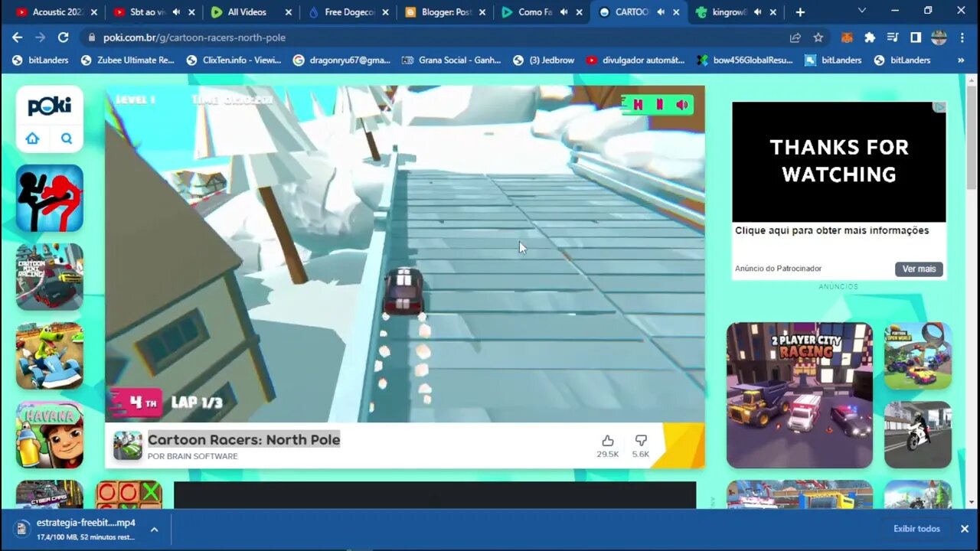Image resolution: width=980 pixels, height=551 pixels.
Task: Open the motorcycle stunt game thumbnail
Action: click(x=918, y=435)
